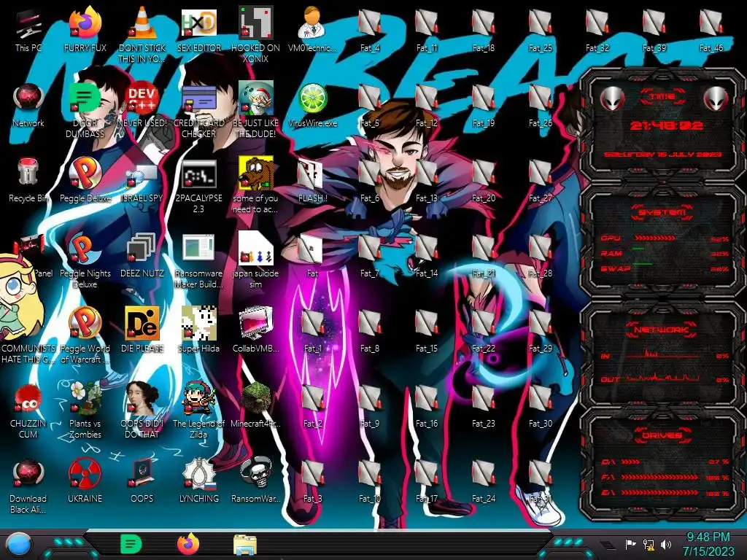
Task: Open the ISRAEL SPY shortcut
Action: click(x=142, y=175)
